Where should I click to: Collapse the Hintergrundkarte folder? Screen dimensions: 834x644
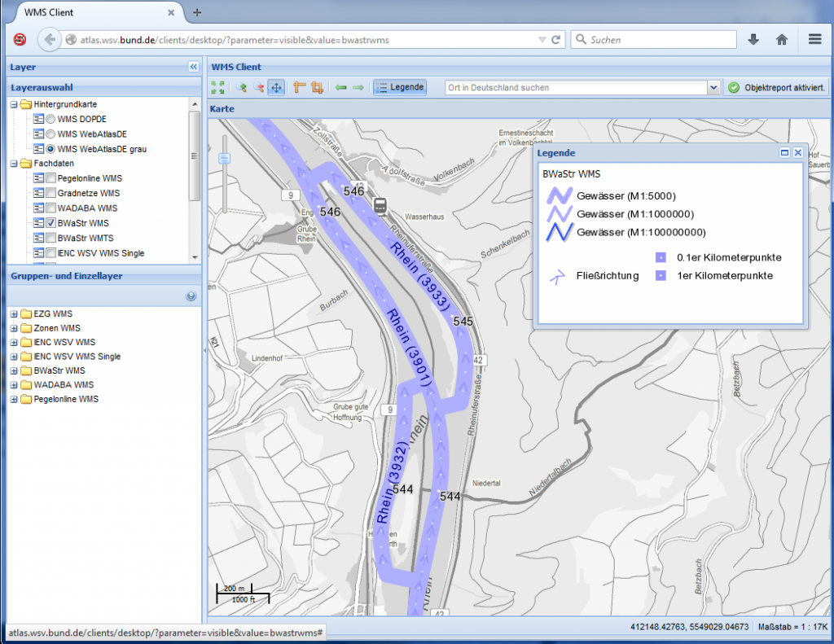coord(14,104)
